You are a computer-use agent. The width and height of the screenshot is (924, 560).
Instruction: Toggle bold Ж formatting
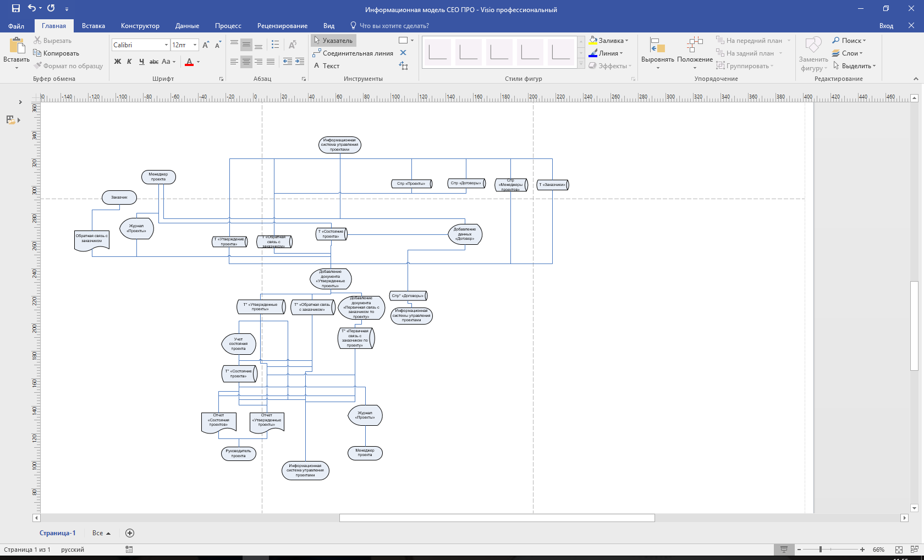(x=117, y=62)
